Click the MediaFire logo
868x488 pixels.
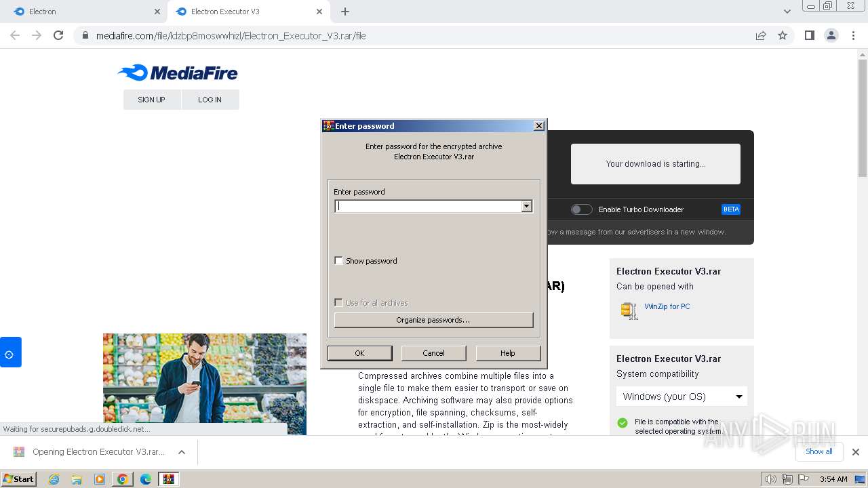[178, 73]
